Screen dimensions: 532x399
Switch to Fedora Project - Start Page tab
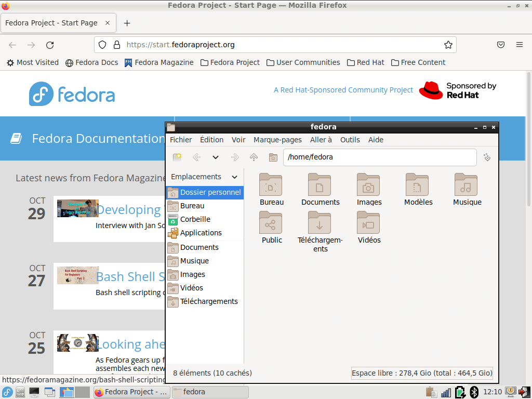pyautogui.click(x=58, y=23)
